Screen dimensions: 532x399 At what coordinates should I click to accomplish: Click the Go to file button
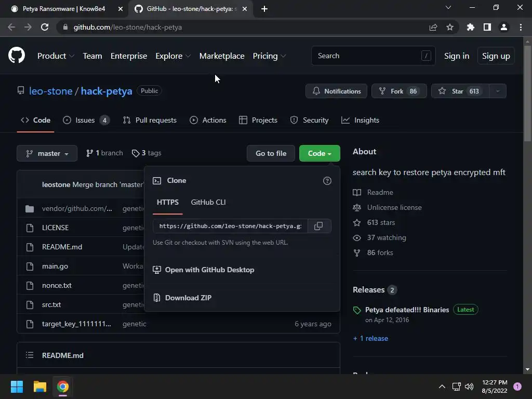coord(271,153)
